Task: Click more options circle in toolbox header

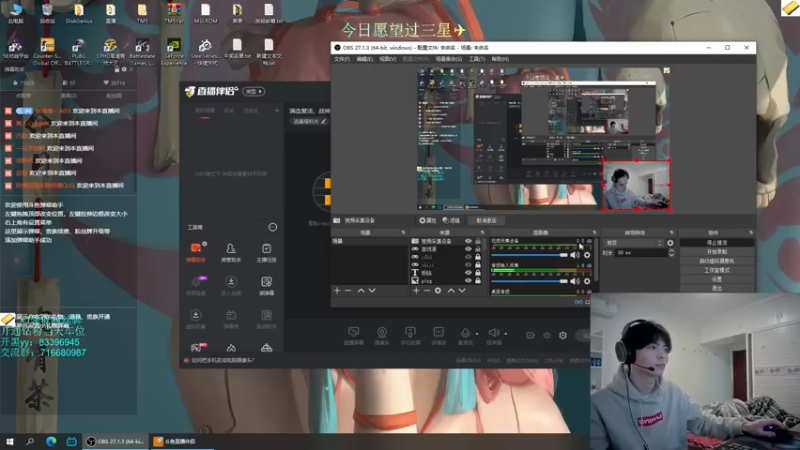Action: [272, 227]
